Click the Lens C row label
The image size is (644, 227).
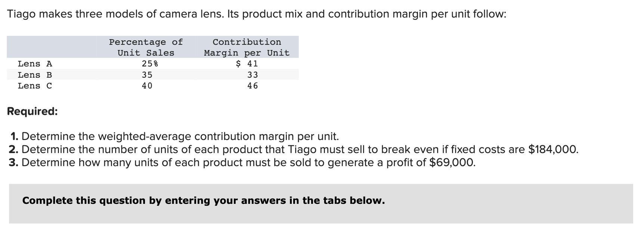35,86
